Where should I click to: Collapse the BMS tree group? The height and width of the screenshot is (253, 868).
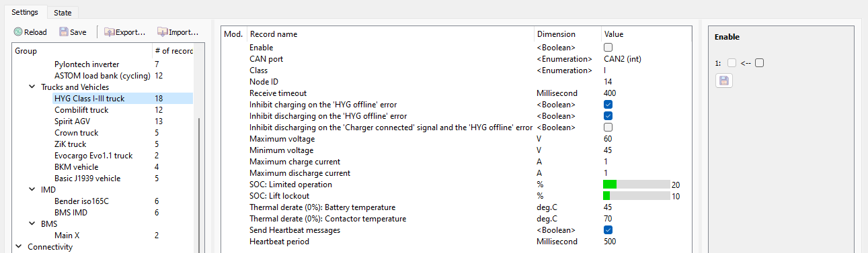click(32, 224)
